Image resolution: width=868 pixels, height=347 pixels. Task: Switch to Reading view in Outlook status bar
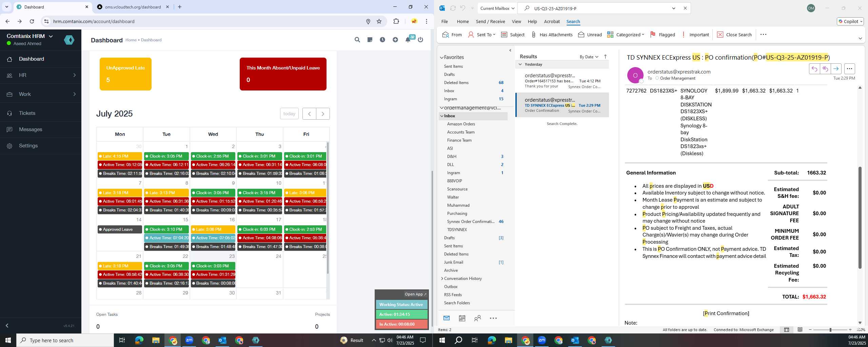click(x=800, y=330)
